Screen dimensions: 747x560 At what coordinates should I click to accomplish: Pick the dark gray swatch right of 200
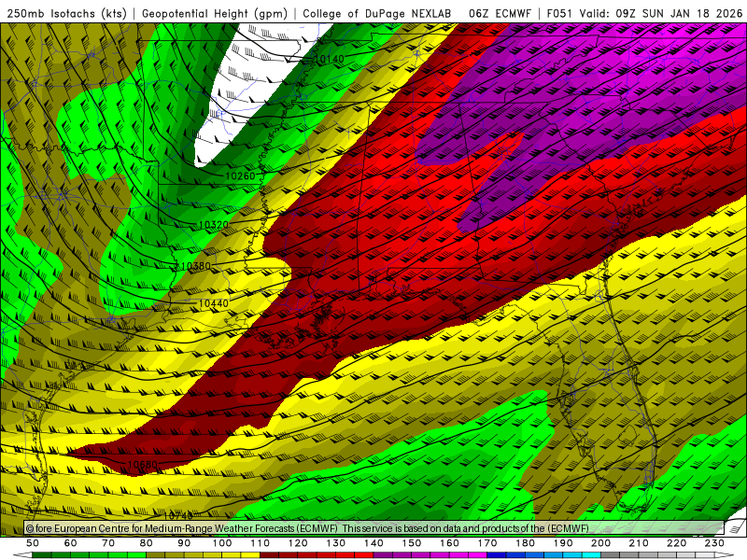pyautogui.click(x=611, y=555)
